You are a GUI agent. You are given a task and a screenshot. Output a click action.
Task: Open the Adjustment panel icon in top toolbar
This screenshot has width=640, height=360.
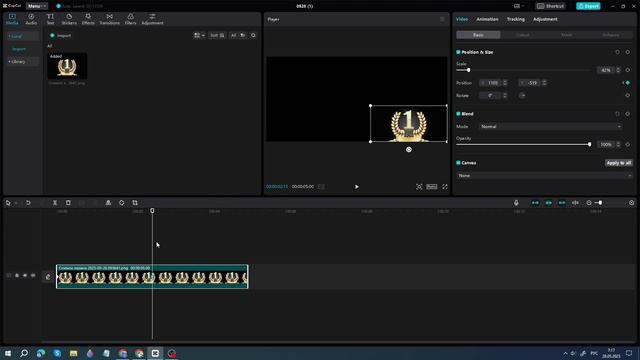152,19
